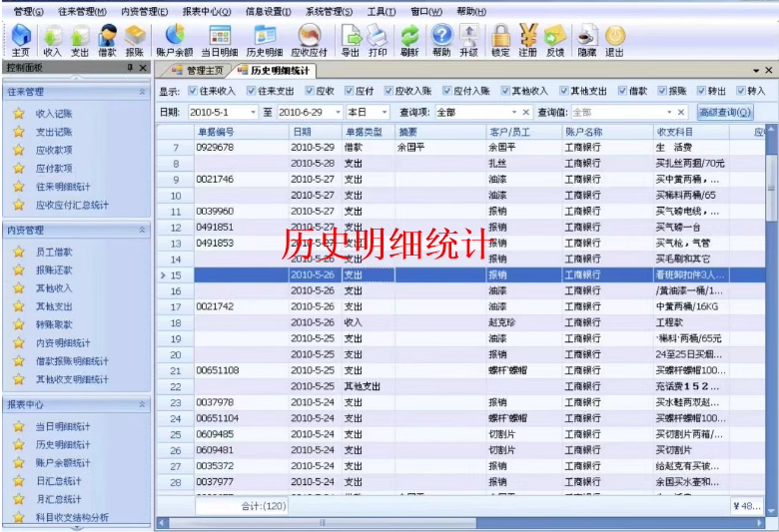The image size is (779, 532).
Task: Open 转账取款 in the sidebar
Action: click(x=54, y=324)
